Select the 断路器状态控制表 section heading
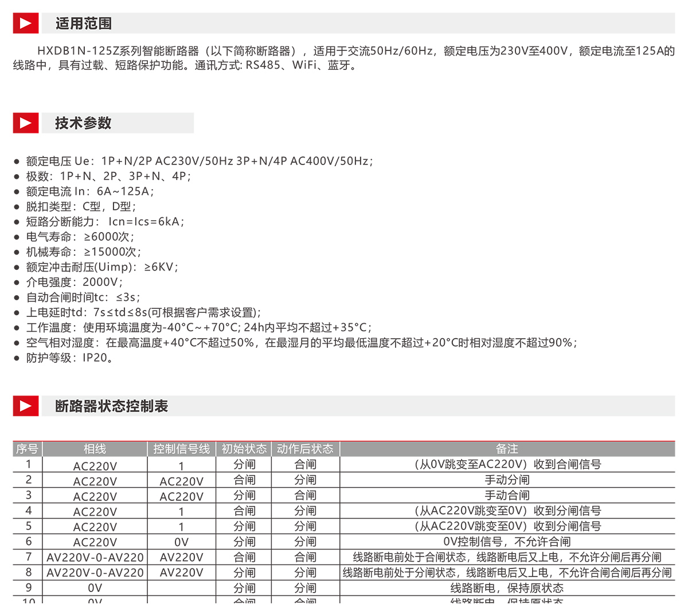Image resolution: width=688 pixels, height=616 pixels. click(x=112, y=406)
